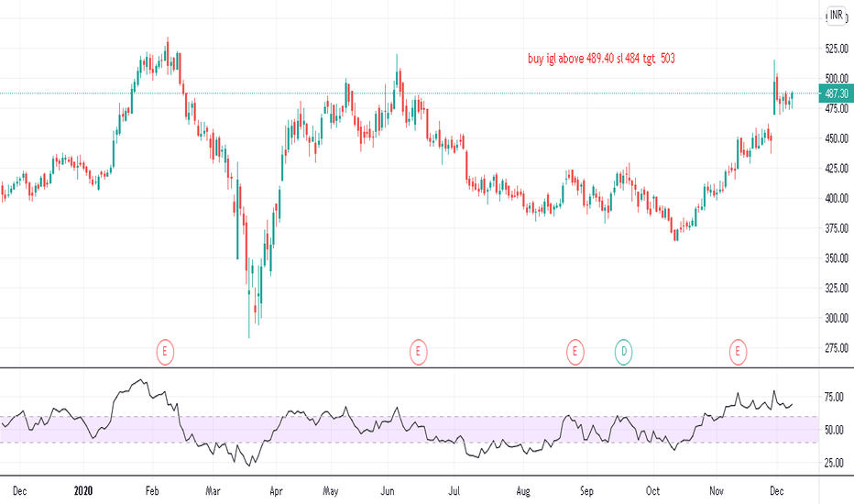This screenshot has height=504, width=854.
Task: Open the earnings marker just before Sep
Action: [x=575, y=352]
